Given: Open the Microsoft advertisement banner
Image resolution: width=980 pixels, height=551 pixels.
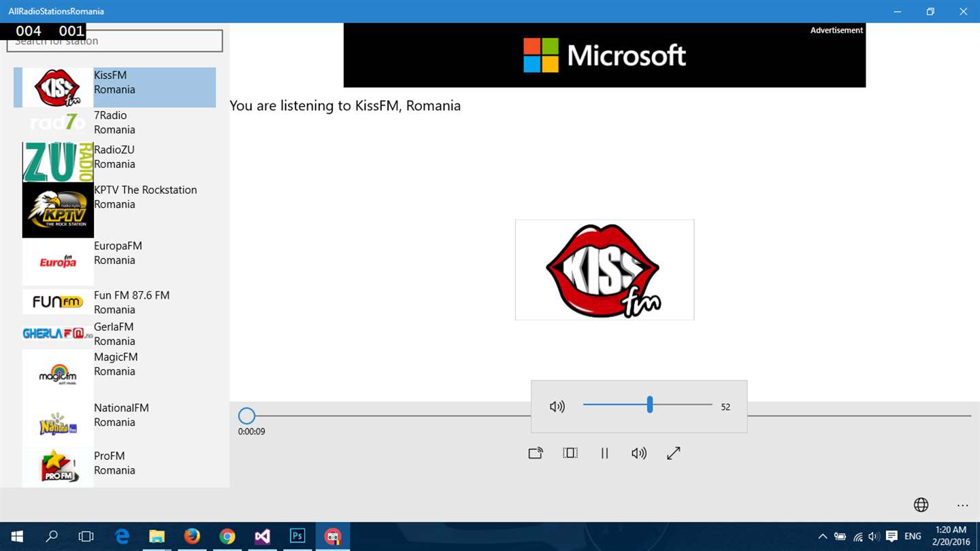Looking at the screenshot, I should 604,55.
